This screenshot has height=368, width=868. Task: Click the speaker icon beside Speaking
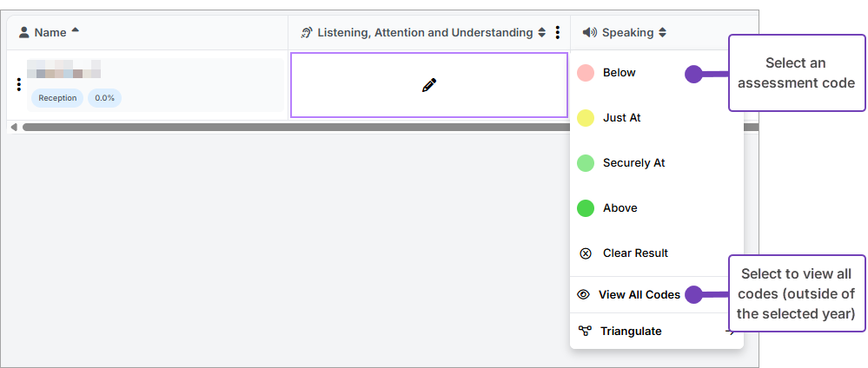coord(590,33)
